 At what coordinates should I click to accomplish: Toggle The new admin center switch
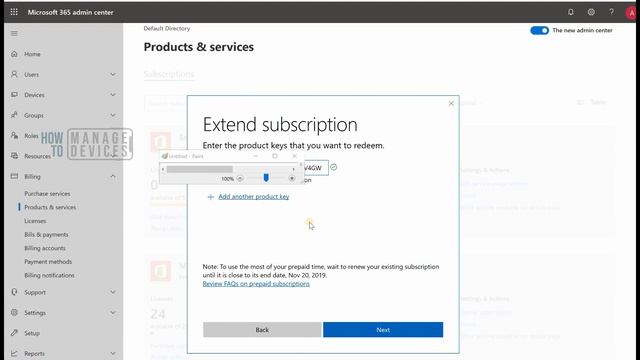pyautogui.click(x=539, y=31)
